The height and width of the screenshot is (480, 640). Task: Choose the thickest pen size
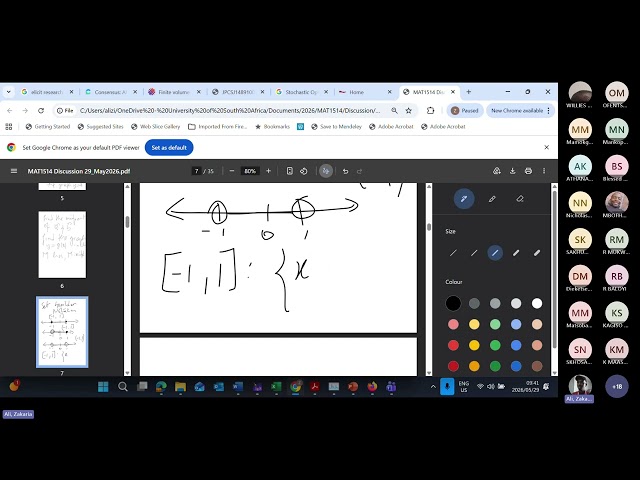pos(537,253)
